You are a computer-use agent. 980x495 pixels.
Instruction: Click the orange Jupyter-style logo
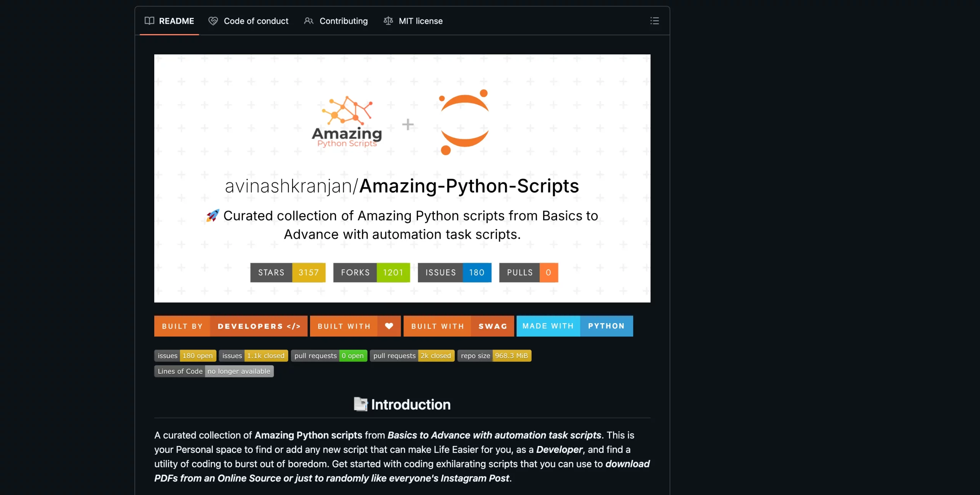[464, 122]
